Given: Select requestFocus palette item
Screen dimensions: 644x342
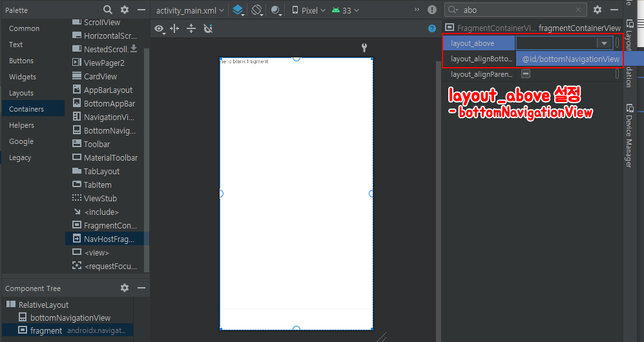Looking at the screenshot, I should click(x=105, y=266).
